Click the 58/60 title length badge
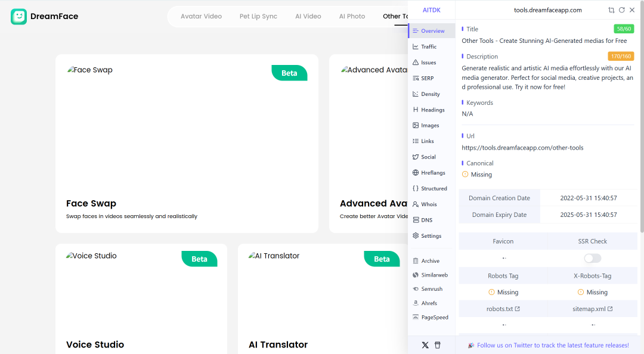The image size is (644, 354). (624, 29)
